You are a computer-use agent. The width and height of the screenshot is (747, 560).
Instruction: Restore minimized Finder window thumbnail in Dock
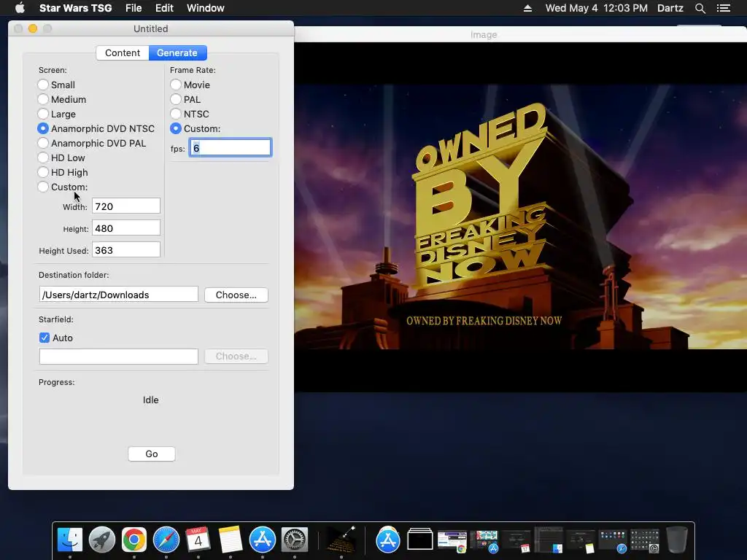tap(549, 540)
